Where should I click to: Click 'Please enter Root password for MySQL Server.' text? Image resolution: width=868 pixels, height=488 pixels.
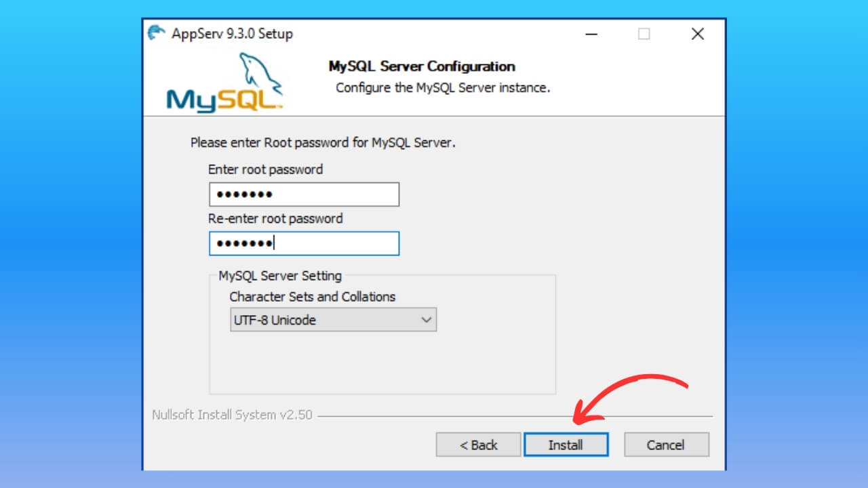point(323,143)
